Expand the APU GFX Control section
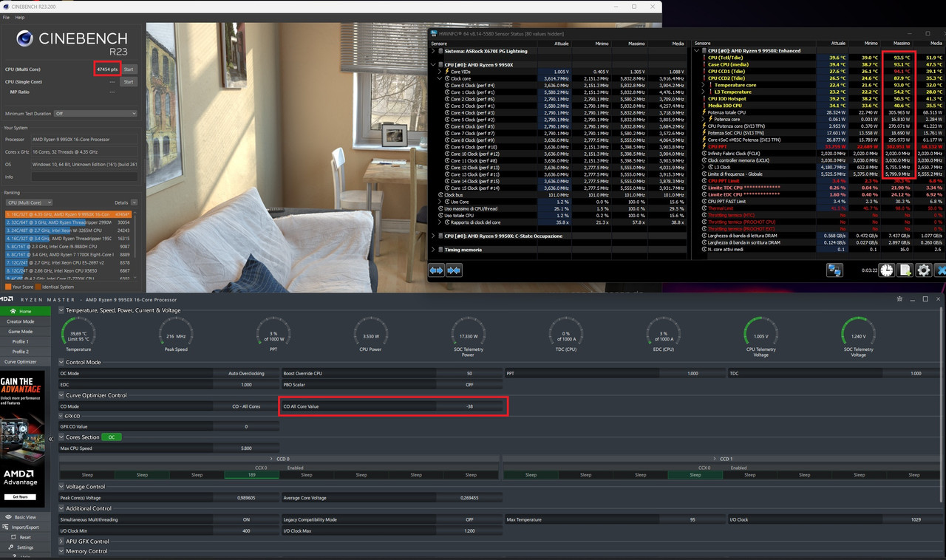 click(x=61, y=542)
